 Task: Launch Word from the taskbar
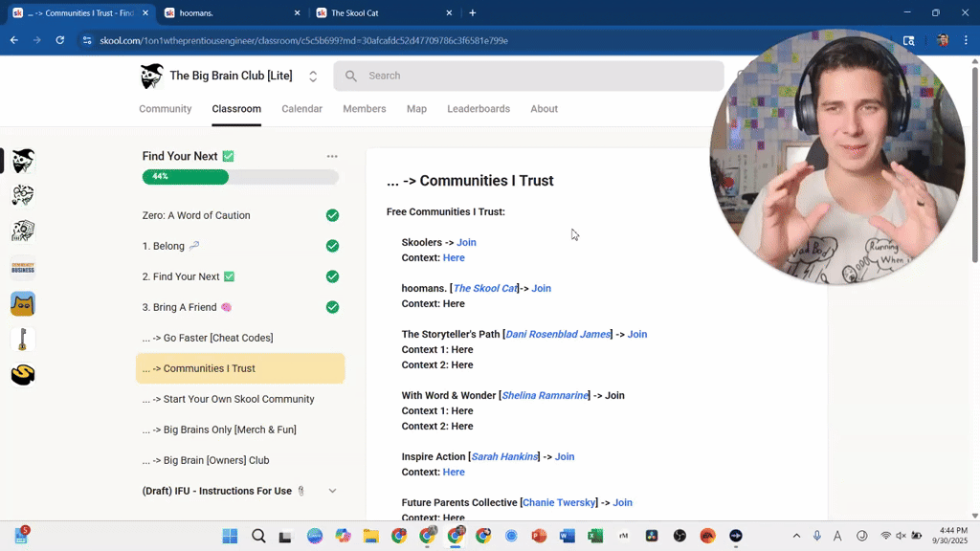point(567,536)
